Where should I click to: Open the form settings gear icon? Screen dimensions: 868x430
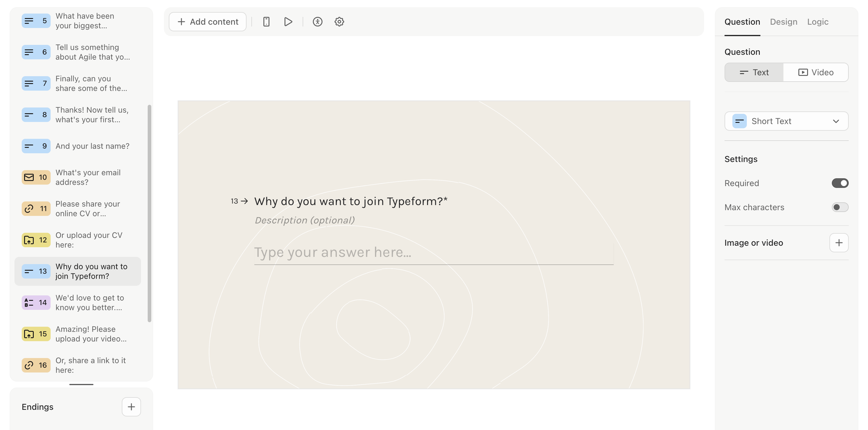click(339, 22)
